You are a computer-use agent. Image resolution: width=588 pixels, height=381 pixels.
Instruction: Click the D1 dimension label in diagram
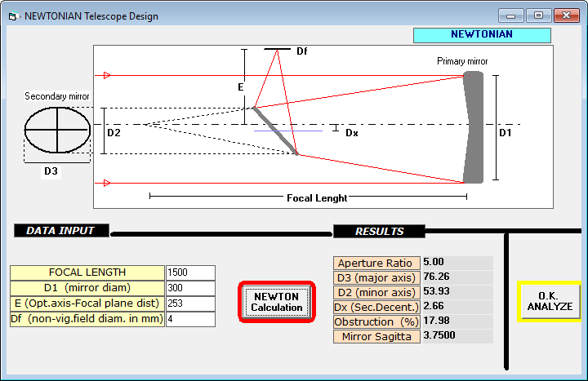pyautogui.click(x=506, y=133)
